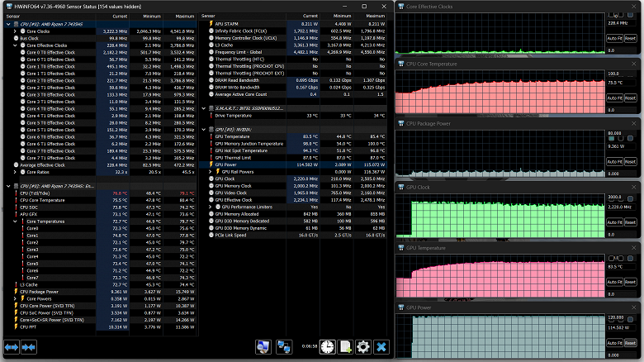Open sensor settings gear icon
The image size is (644, 362).
click(x=362, y=347)
